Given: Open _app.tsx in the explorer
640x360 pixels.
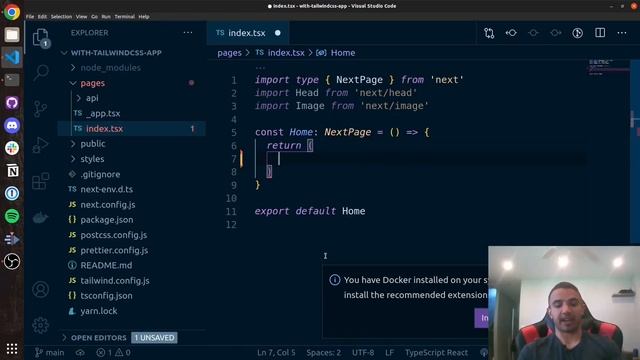Looking at the screenshot, I should [x=103, y=113].
